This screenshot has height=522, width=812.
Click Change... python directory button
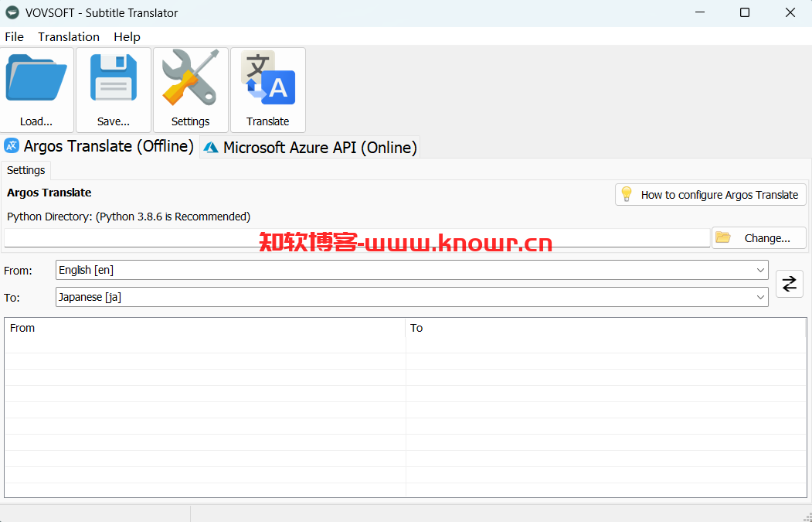pos(759,238)
